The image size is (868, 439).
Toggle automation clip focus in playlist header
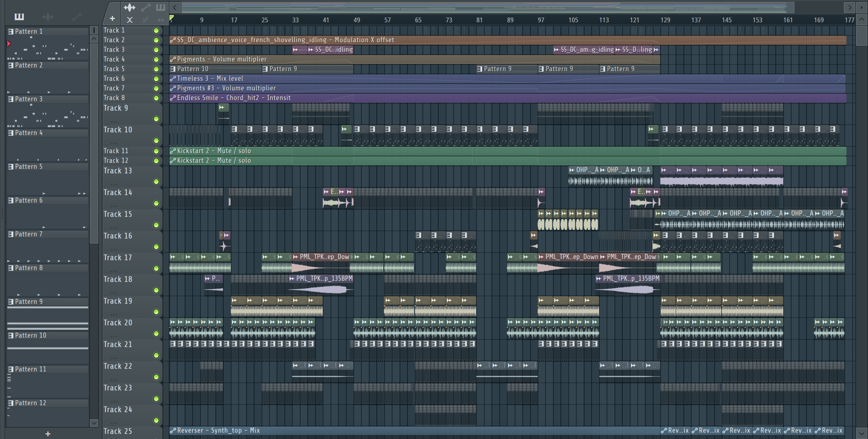point(146,7)
